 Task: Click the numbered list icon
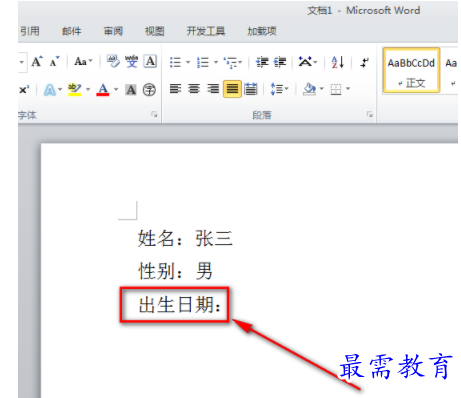pos(203,62)
